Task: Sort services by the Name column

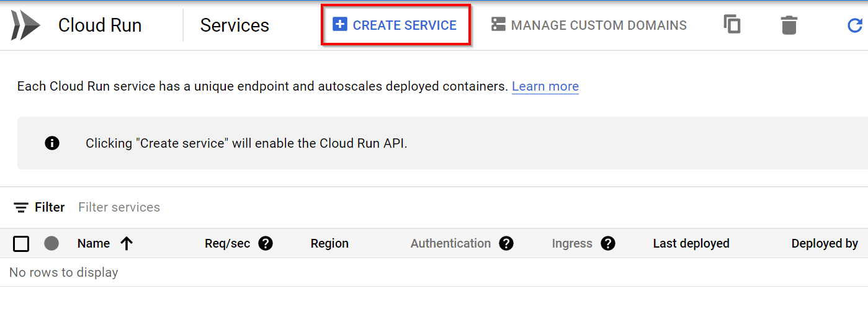Action: click(x=94, y=243)
